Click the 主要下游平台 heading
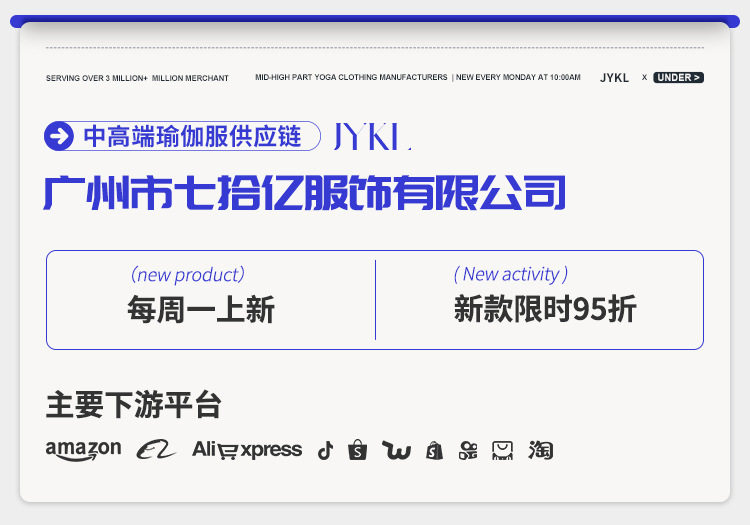Image resolution: width=750 pixels, height=525 pixels. tap(133, 405)
